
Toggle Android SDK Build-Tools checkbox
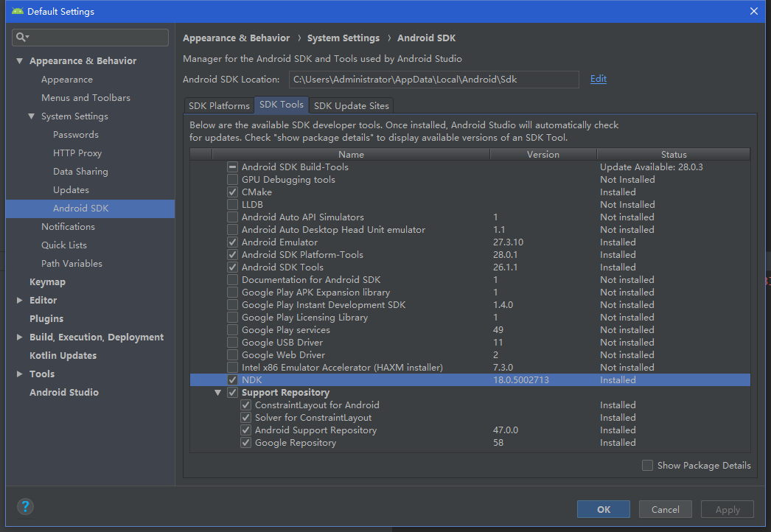click(233, 167)
